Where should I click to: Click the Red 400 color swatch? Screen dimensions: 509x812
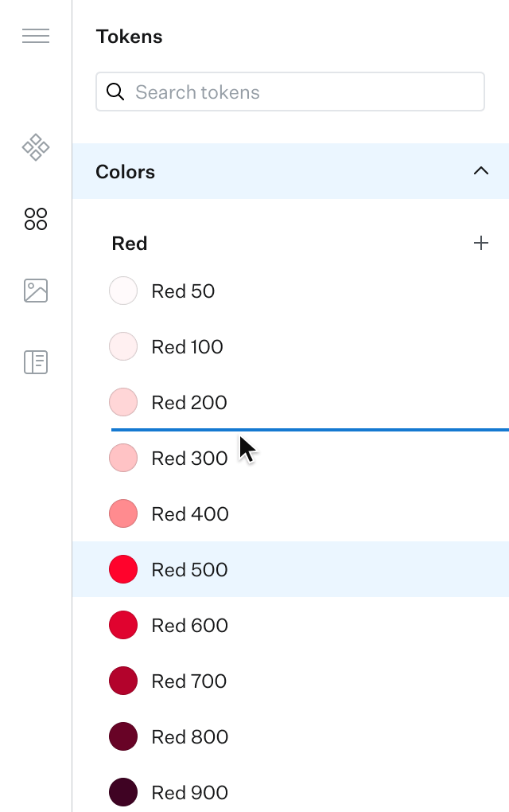tap(123, 513)
